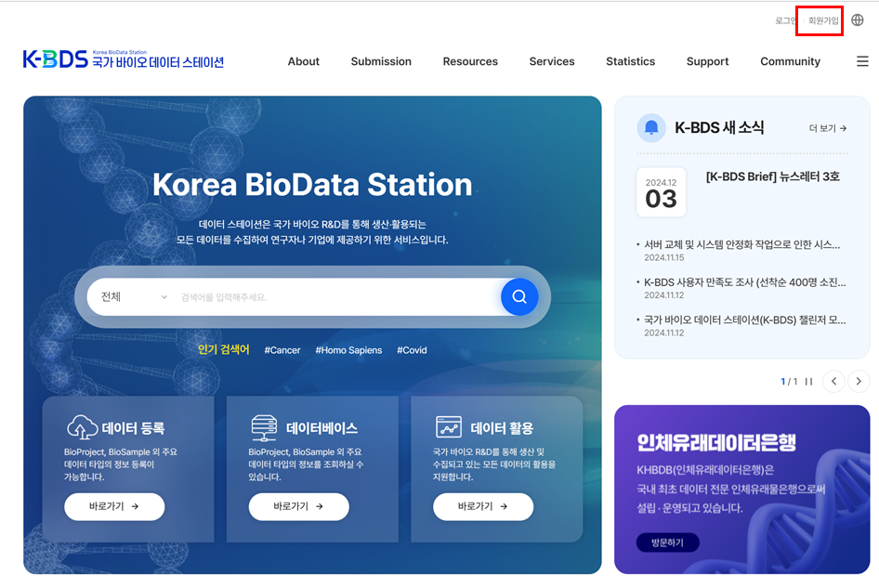Click the bell icon beside K-BDS 새 소식
The width and height of the screenshot is (879, 588).
pos(651,128)
